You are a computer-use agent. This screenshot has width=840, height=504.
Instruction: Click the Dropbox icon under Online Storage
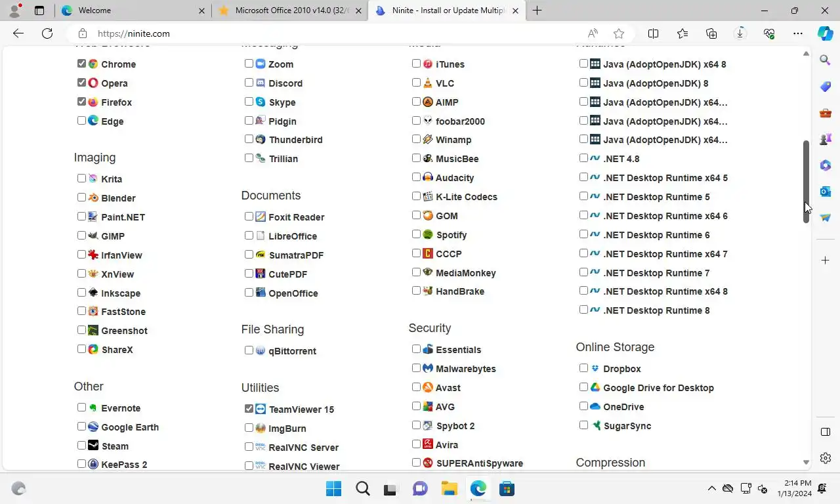tap(595, 368)
